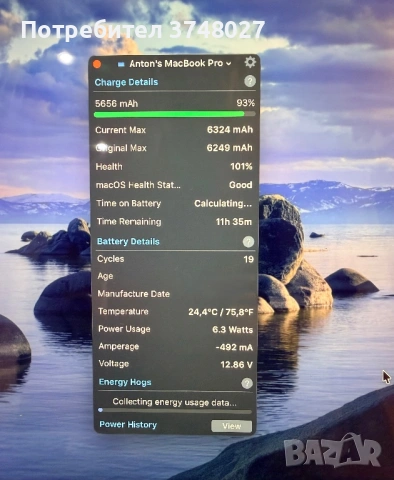Image resolution: width=394 pixels, height=480 pixels.
Task: Click the Manufacture Date label
Action: [134, 294]
